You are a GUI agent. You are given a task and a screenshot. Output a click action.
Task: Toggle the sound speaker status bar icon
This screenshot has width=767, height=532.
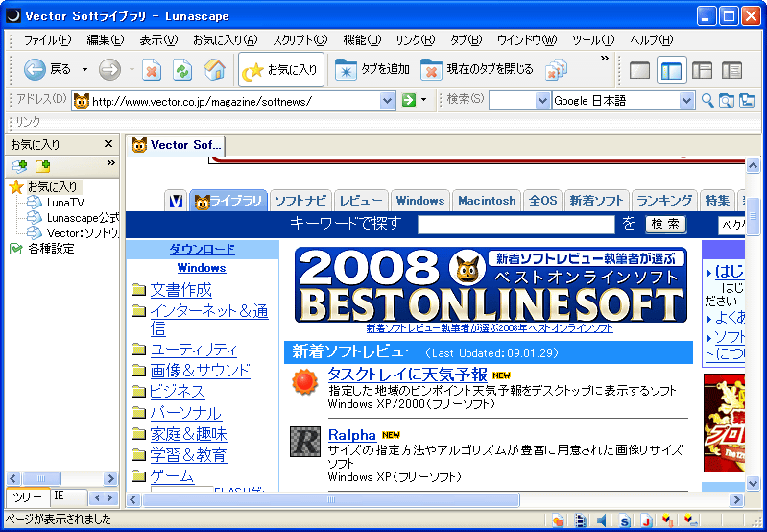click(x=602, y=520)
